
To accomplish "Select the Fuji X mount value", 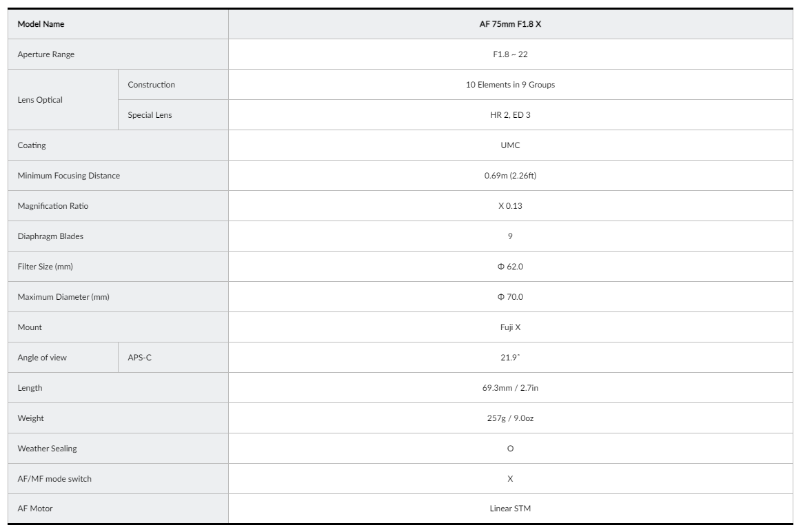I will 510,327.
